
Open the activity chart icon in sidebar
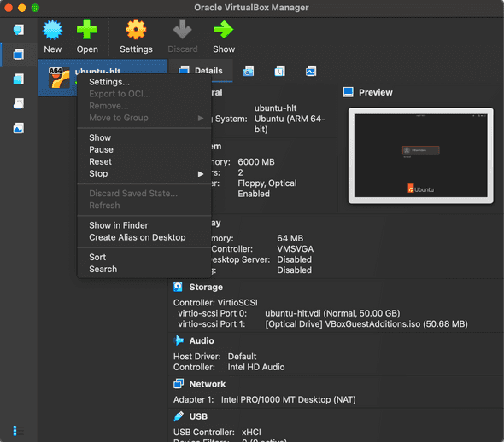pos(19,128)
